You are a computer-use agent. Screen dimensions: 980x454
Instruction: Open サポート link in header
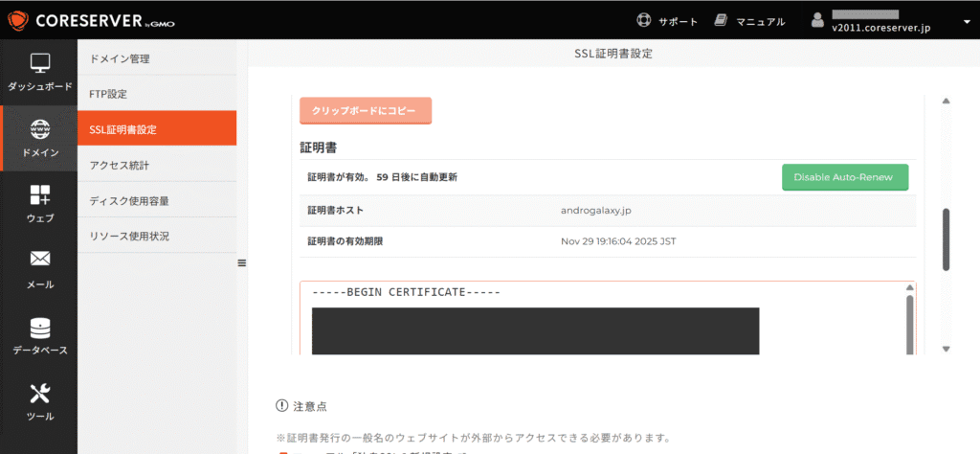pos(678,22)
